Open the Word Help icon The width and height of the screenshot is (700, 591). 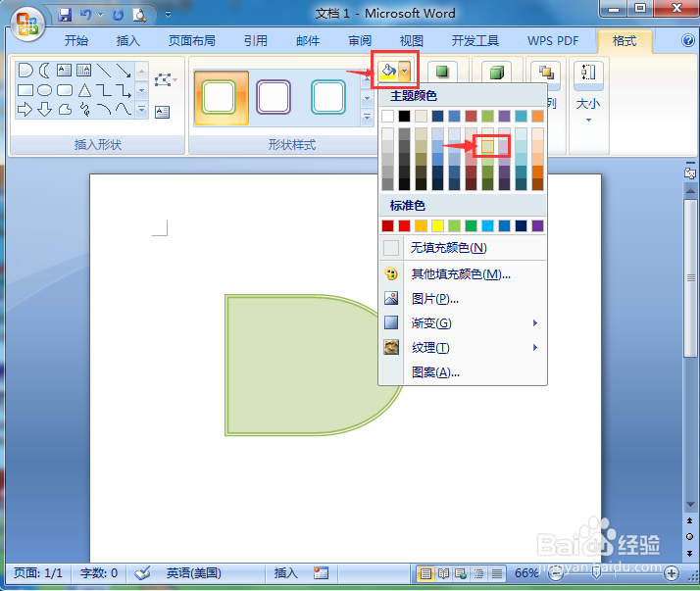click(688, 40)
